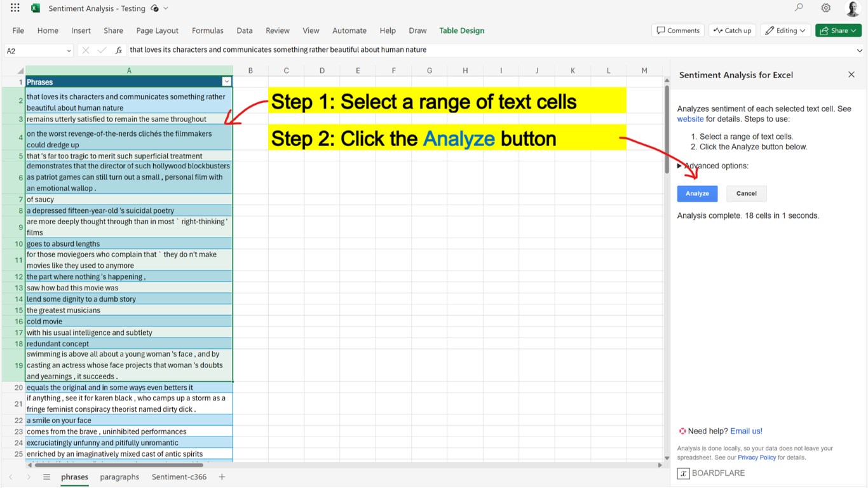Open the File menu
This screenshot has width=868, height=488.
(x=18, y=30)
